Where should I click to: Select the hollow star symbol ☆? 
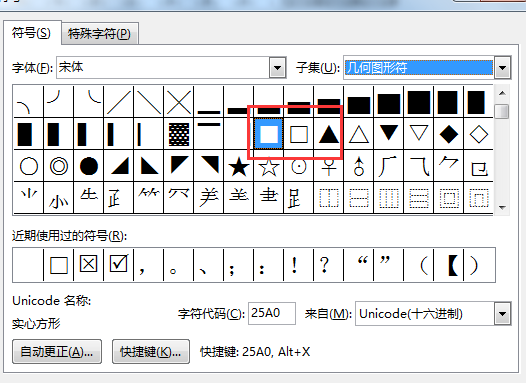(269, 166)
